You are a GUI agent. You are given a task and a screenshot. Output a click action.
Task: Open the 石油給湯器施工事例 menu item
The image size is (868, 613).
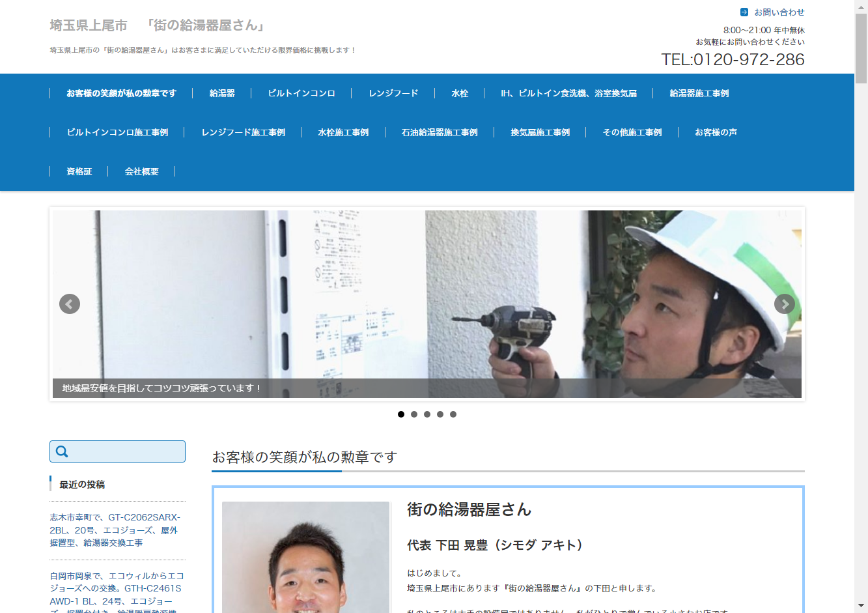[440, 132]
